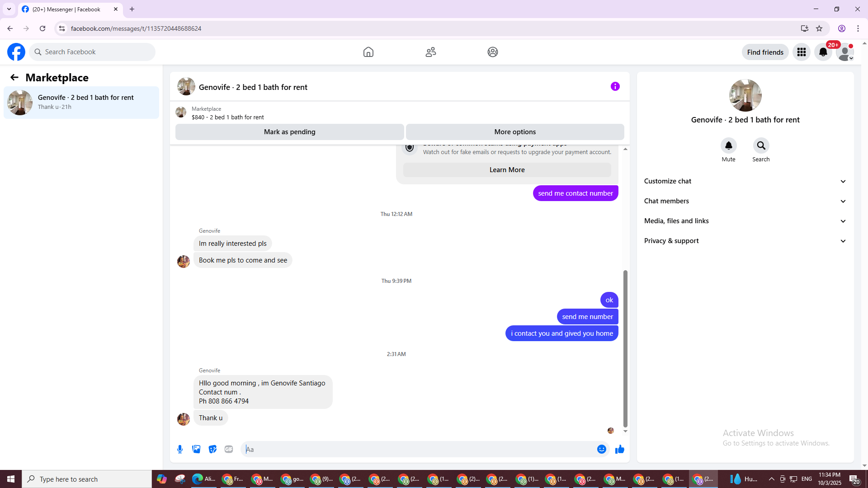Click the 'i contact you and gived you home' message

(562, 333)
